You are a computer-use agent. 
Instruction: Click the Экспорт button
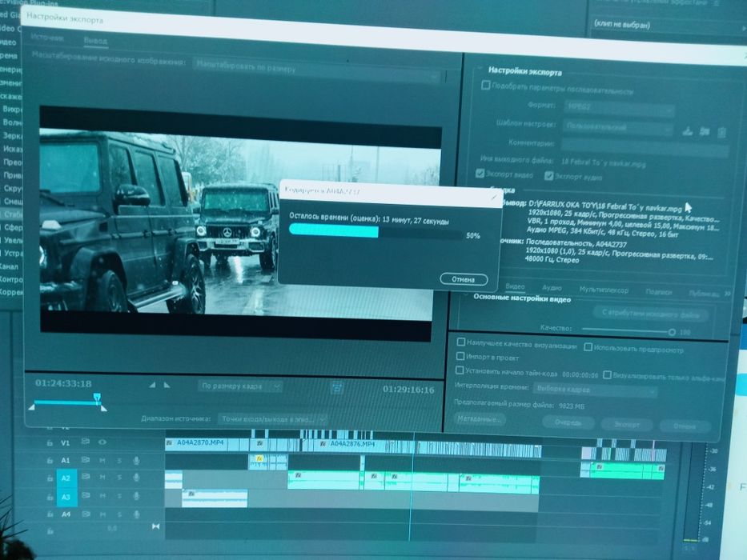click(626, 424)
